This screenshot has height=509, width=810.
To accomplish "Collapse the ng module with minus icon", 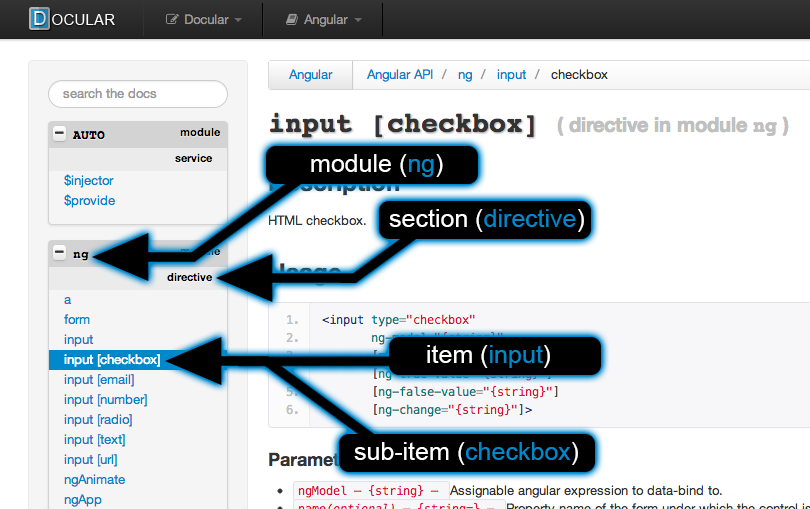I will pos(59,253).
